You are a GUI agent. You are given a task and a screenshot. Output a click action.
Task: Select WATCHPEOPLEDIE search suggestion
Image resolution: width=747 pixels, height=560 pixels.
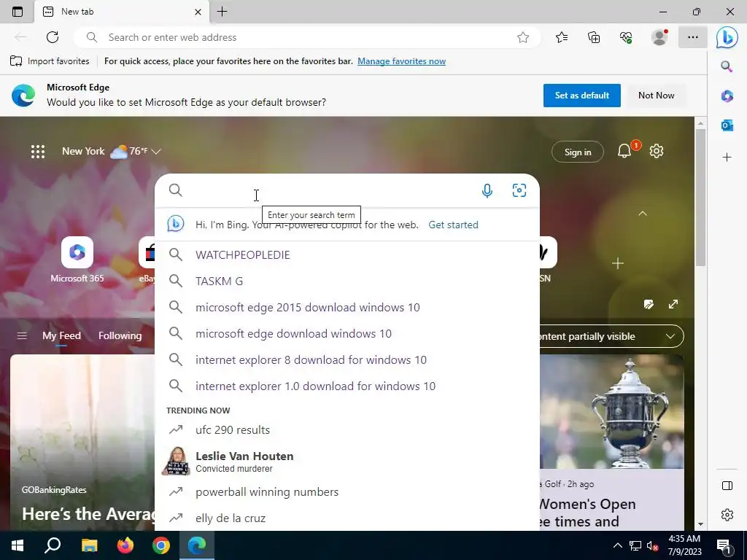(x=347, y=254)
